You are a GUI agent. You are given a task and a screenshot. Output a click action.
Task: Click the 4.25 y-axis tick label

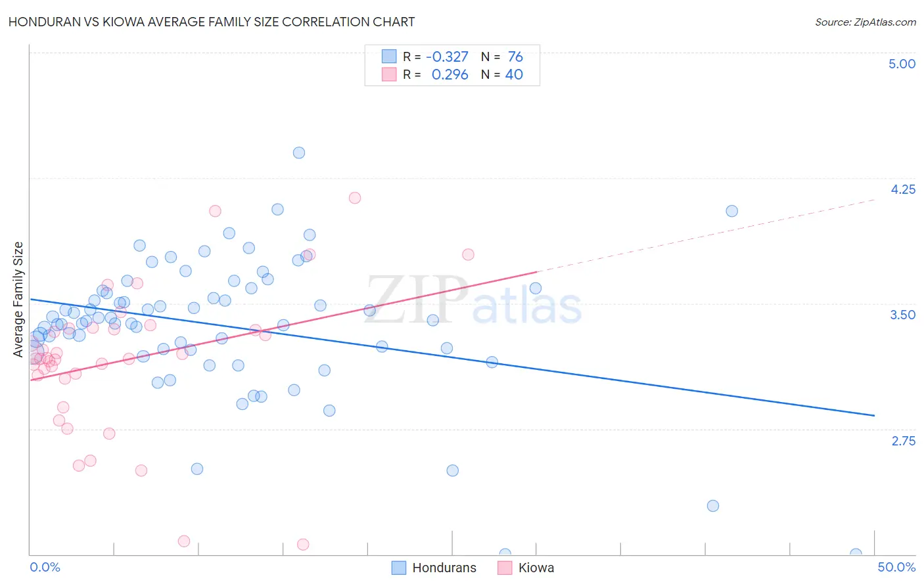903,189
